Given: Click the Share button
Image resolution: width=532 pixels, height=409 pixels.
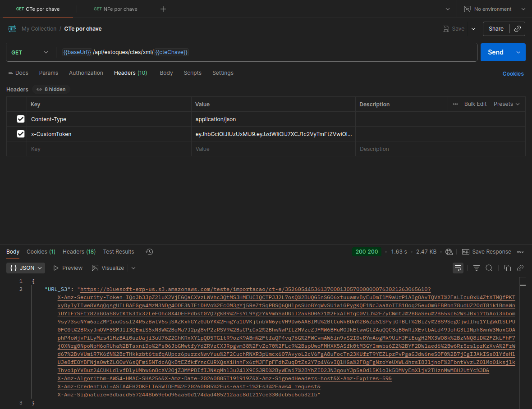Looking at the screenshot, I should coord(496,29).
